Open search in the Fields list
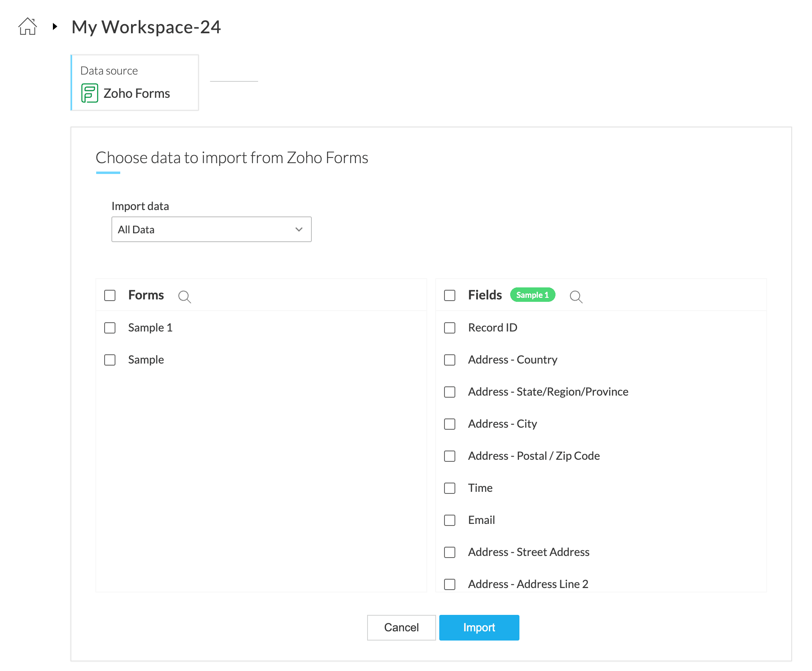The width and height of the screenshot is (812, 671). (576, 297)
